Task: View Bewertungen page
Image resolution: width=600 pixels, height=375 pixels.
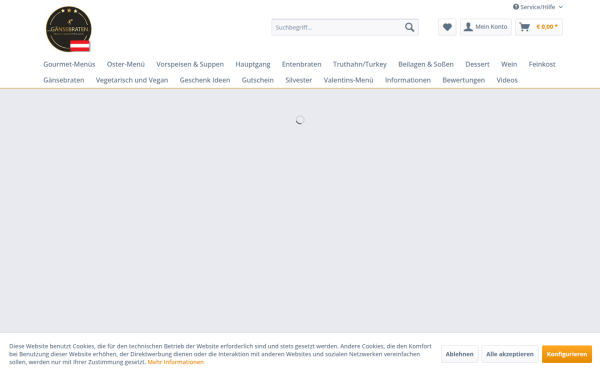Action: click(x=463, y=80)
